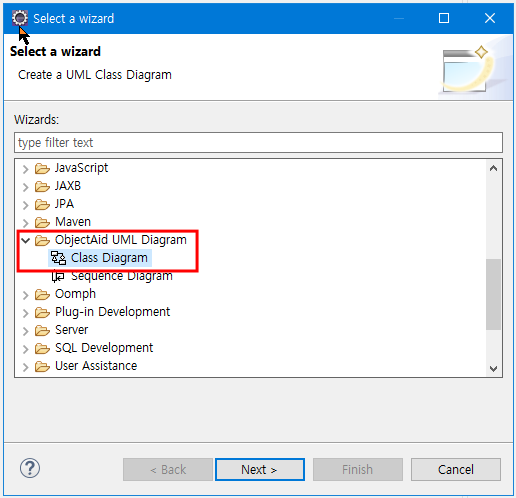
Task: Go to the next wizard page
Action: tap(260, 469)
